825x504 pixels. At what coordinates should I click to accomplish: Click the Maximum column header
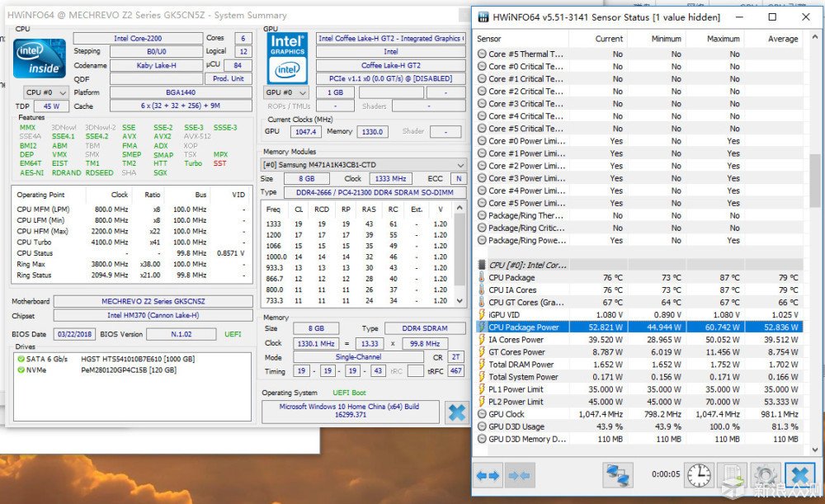[723, 39]
